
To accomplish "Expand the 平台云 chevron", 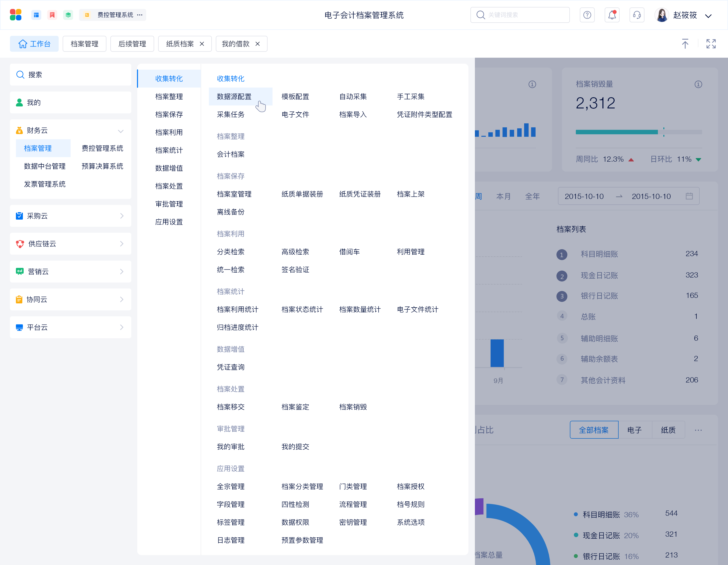I will 122,327.
